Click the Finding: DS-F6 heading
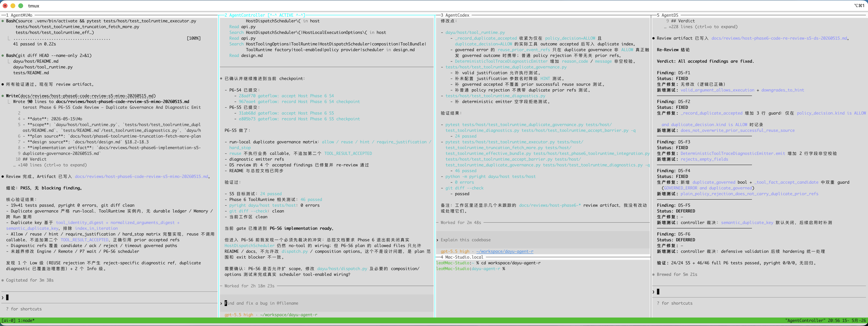The width and height of the screenshot is (868, 326). tap(673, 234)
